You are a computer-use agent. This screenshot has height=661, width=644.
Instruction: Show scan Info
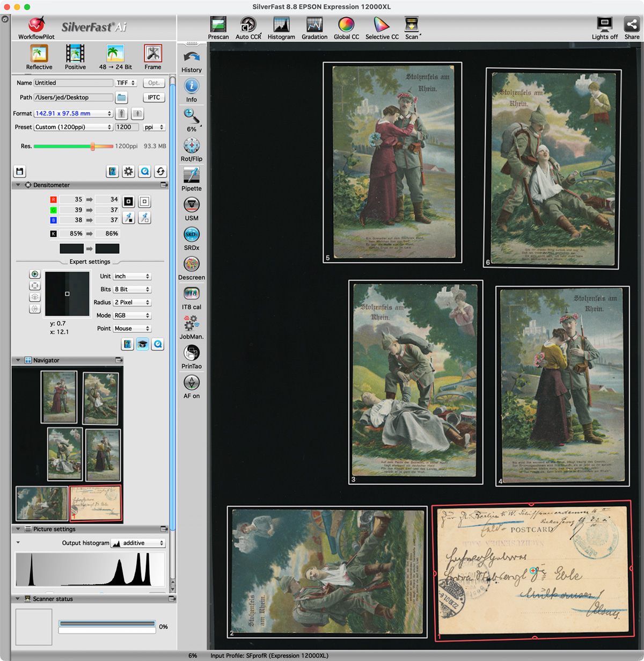[192, 90]
